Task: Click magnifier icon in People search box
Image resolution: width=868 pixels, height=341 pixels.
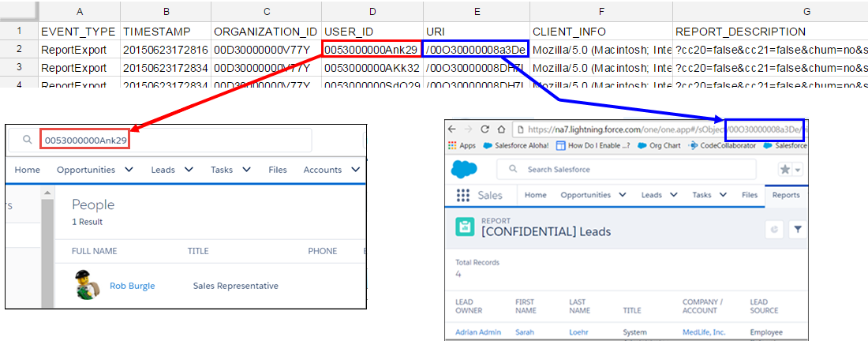Action: pyautogui.click(x=27, y=141)
